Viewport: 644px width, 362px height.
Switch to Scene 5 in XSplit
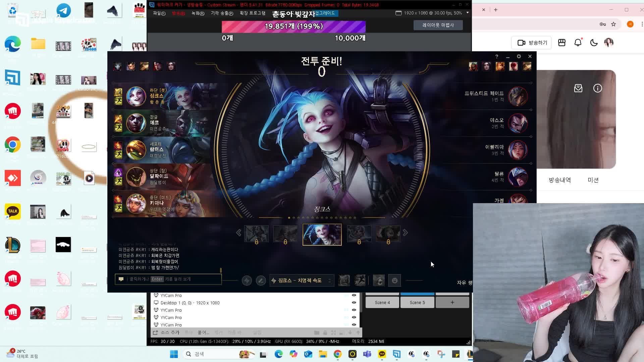(417, 302)
